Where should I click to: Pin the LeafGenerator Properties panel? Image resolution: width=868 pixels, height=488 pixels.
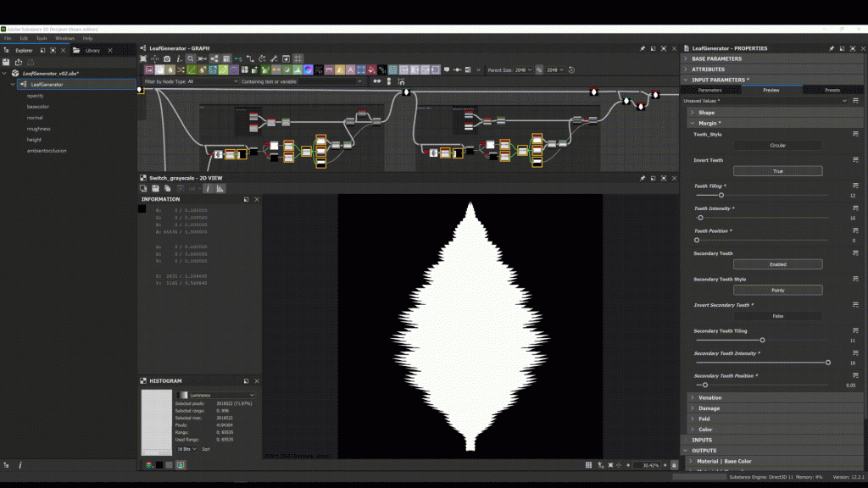click(832, 48)
